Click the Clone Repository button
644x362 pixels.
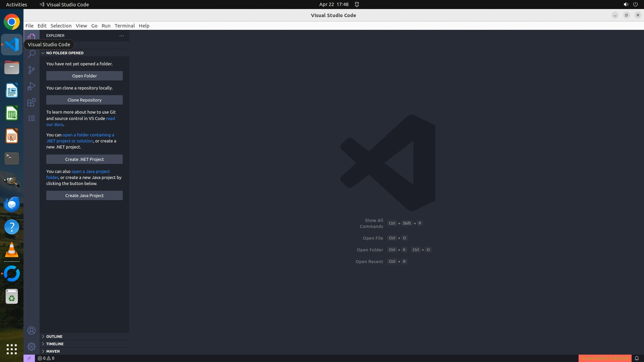(84, 100)
